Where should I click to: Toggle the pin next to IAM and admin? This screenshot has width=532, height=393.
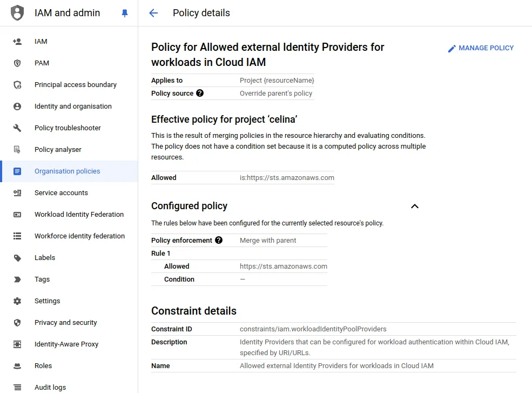pos(124,13)
